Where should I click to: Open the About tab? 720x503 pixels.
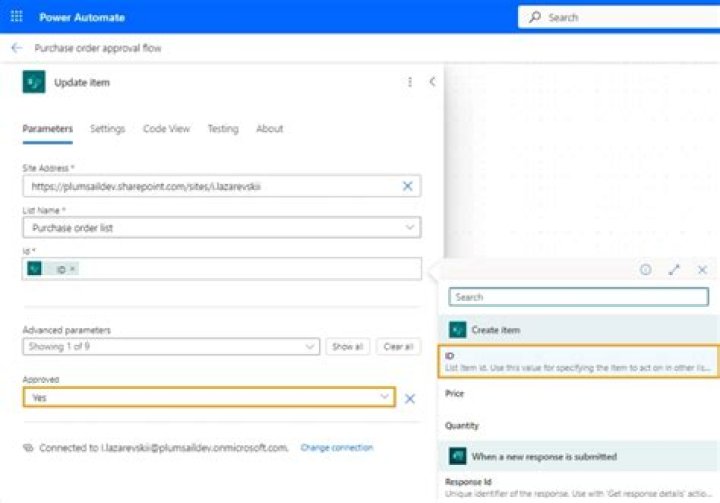point(270,129)
